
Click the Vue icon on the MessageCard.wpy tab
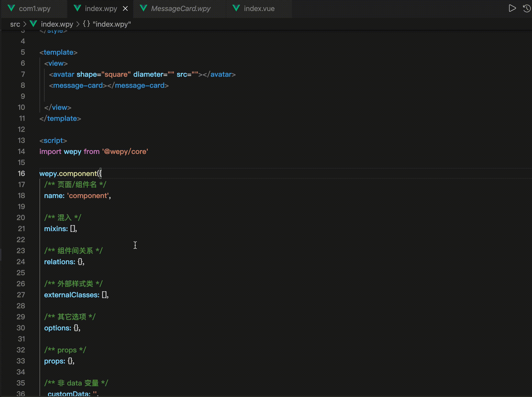click(143, 9)
